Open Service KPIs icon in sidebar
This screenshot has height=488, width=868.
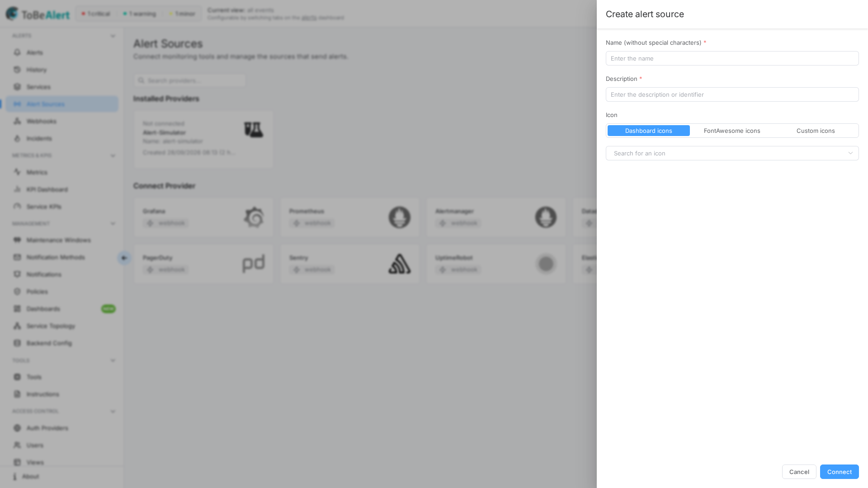[x=17, y=206]
